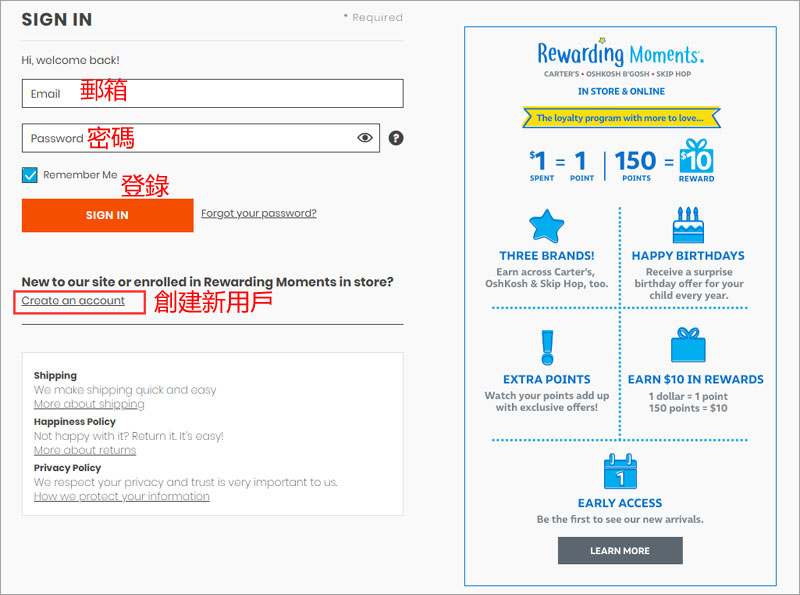This screenshot has width=800, height=595.
Task: Click the Rewarding Moments logo
Action: 620,53
